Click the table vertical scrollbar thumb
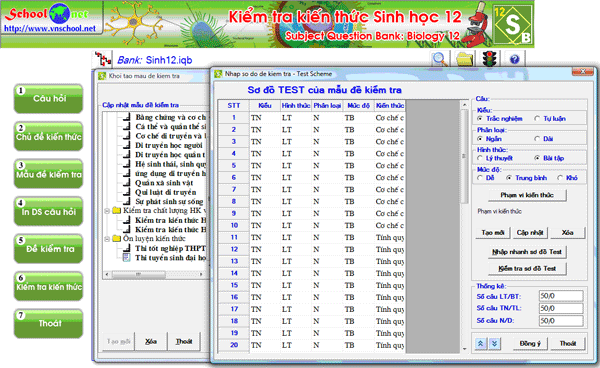Image resolution: width=600 pixels, height=368 pixels. [x=465, y=156]
